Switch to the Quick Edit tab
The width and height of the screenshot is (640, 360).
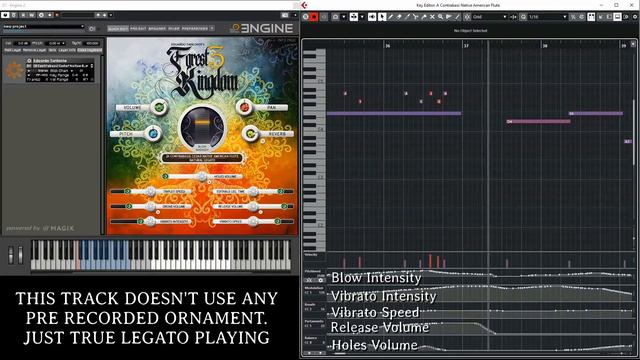coord(118,29)
